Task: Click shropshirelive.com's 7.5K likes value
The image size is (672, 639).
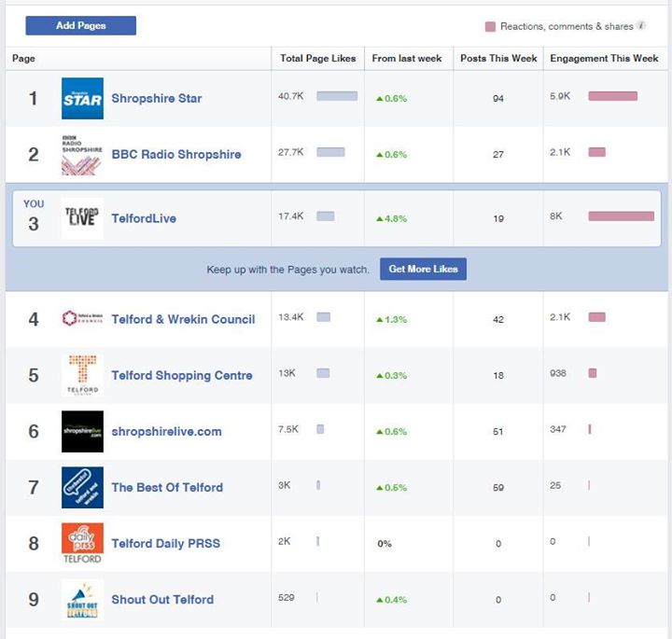Action: (288, 429)
